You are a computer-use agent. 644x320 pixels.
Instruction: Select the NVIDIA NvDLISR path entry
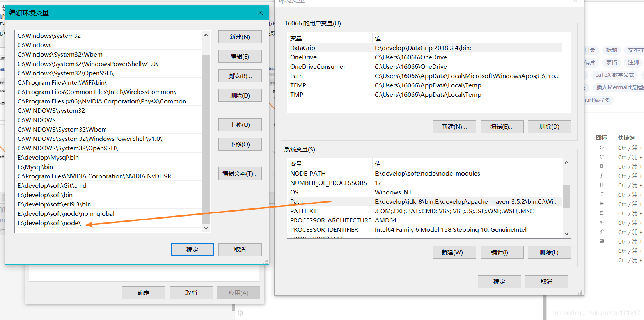[109, 176]
